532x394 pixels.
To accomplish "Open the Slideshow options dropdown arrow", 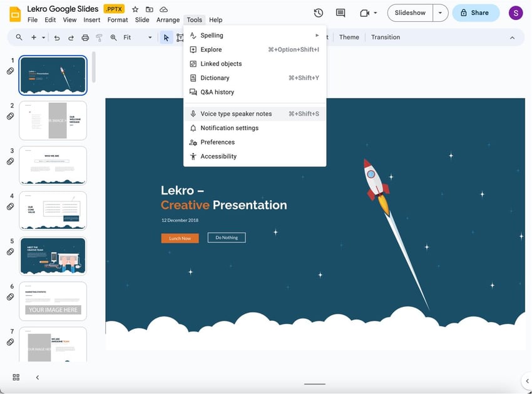I will click(440, 13).
